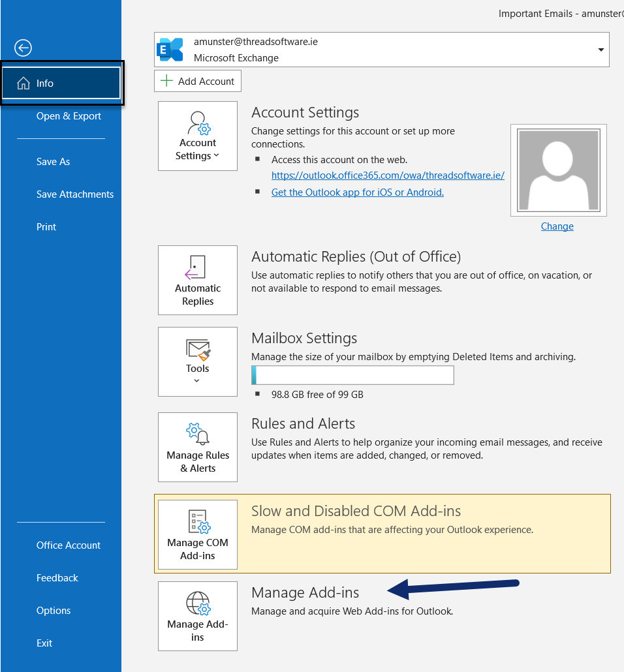This screenshot has height=672, width=624.
Task: Expand the Account Settings chevron
Action: click(x=216, y=155)
